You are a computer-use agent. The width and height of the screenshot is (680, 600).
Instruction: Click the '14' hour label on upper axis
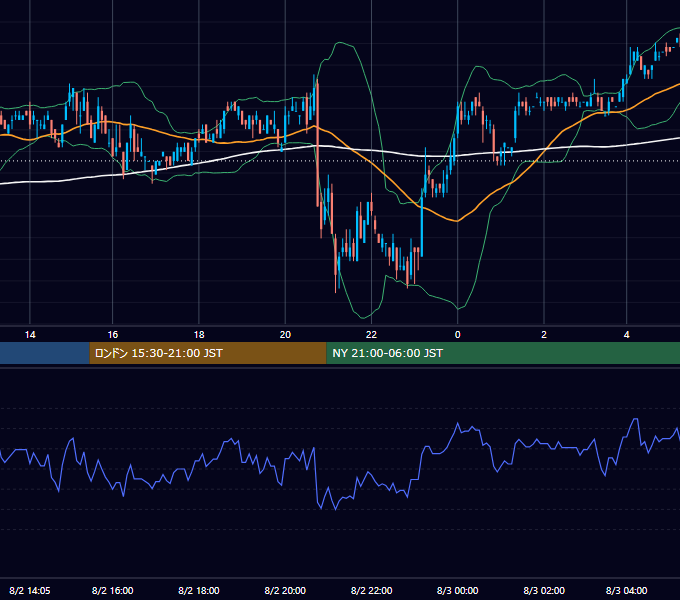(x=30, y=335)
